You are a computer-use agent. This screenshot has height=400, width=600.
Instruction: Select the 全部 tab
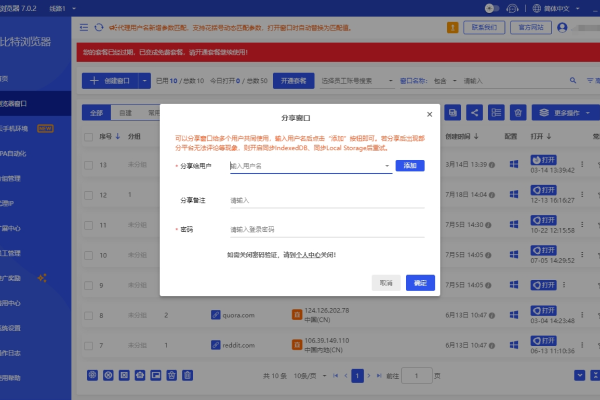click(96, 113)
